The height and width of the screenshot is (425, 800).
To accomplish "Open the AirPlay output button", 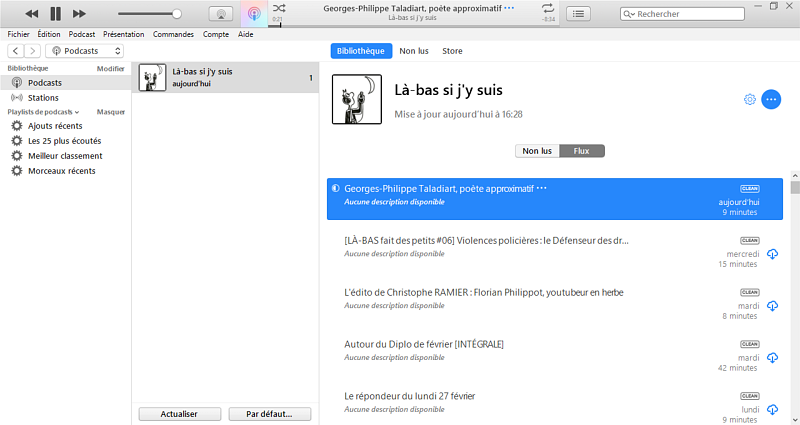I will click(221, 14).
